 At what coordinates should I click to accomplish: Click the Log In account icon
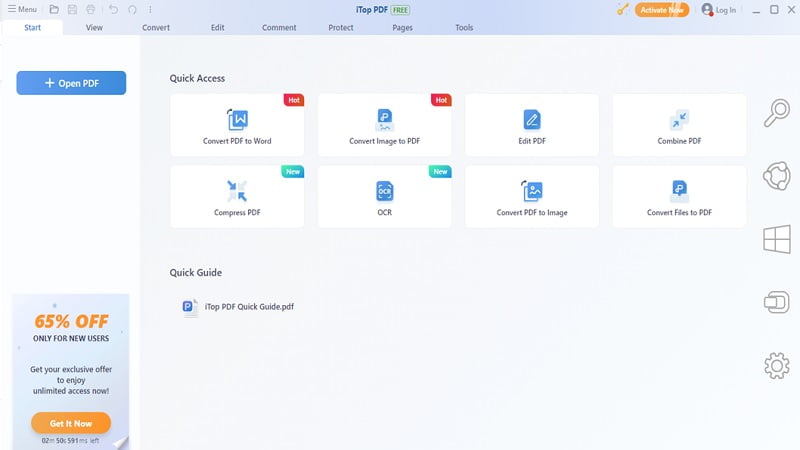(707, 9)
